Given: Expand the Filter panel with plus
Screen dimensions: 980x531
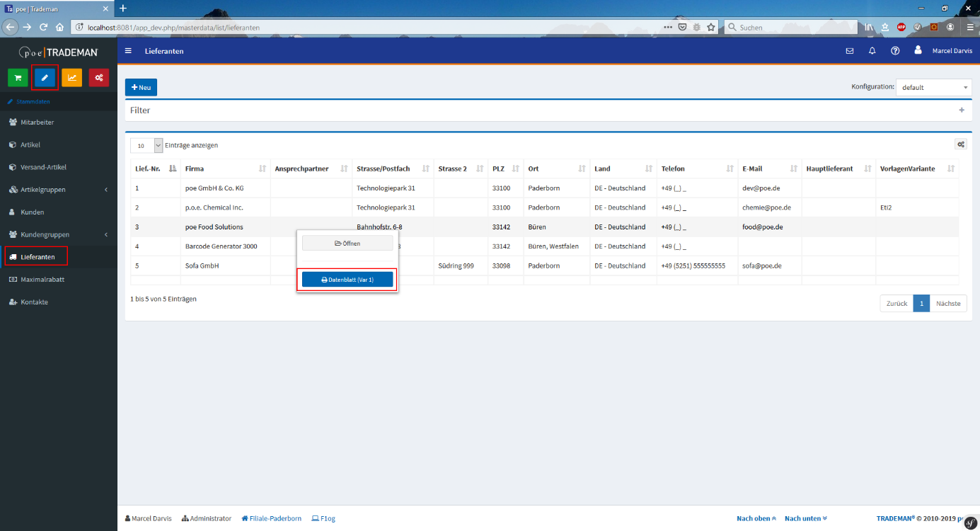Looking at the screenshot, I should (961, 110).
